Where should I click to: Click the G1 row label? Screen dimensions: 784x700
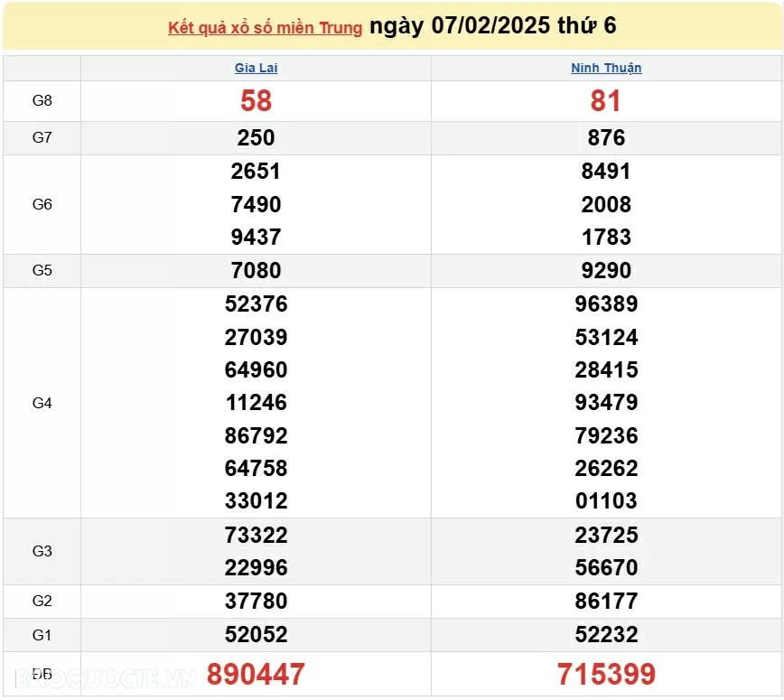point(42,634)
